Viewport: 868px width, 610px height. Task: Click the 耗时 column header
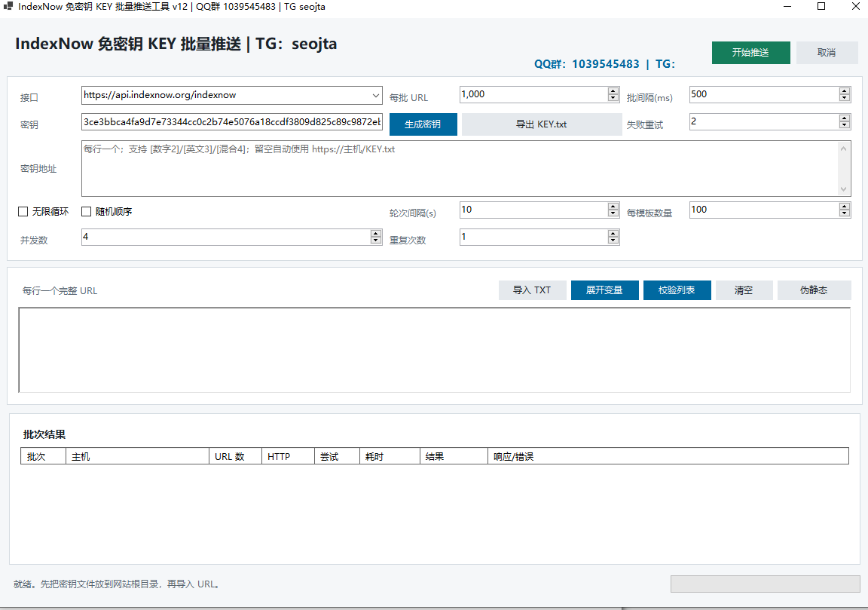390,456
